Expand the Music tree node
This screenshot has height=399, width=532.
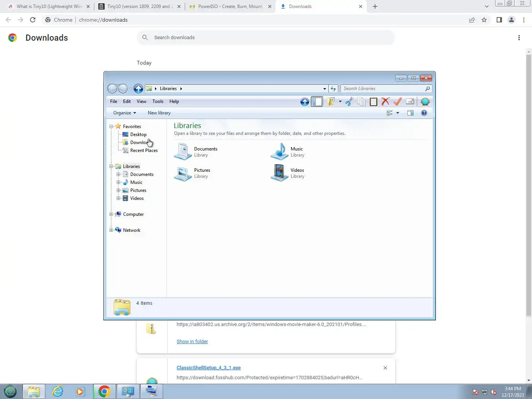point(119,182)
